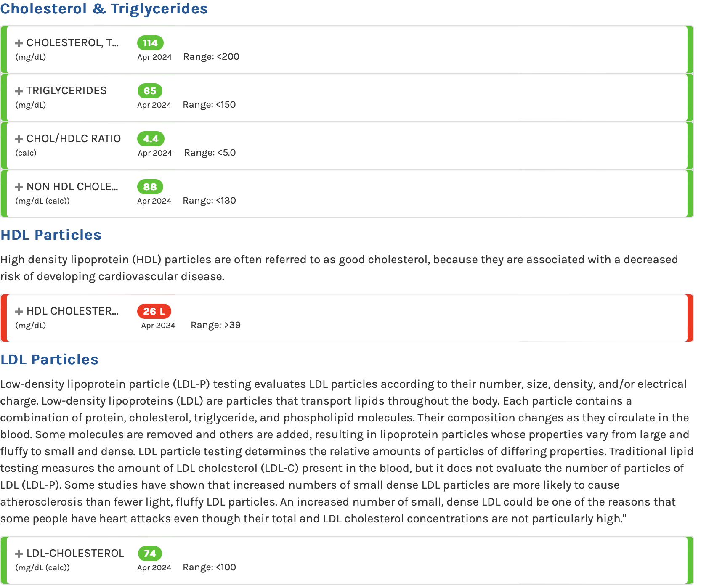Screen dimensions: 701x588
Task: Click the green 65 triglycerides badge
Action: 150,91
